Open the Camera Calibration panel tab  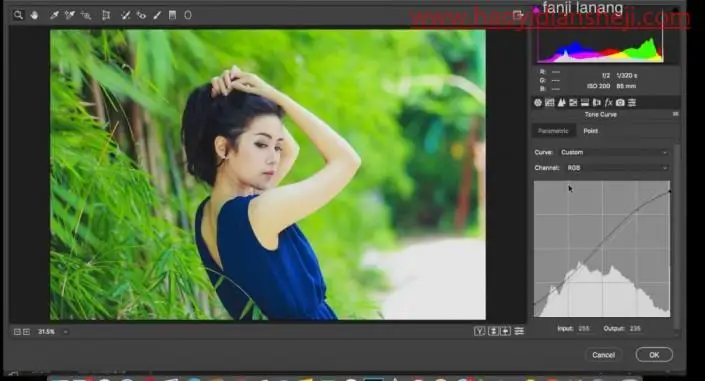click(620, 103)
